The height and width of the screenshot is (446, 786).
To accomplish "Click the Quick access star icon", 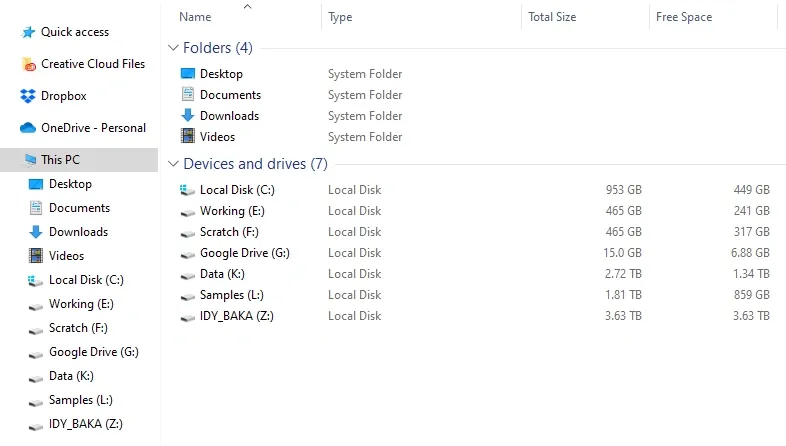I will tap(29, 32).
